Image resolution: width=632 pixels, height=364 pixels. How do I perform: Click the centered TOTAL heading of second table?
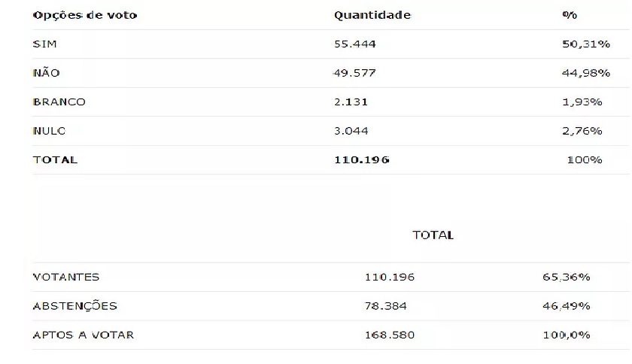tap(433, 235)
